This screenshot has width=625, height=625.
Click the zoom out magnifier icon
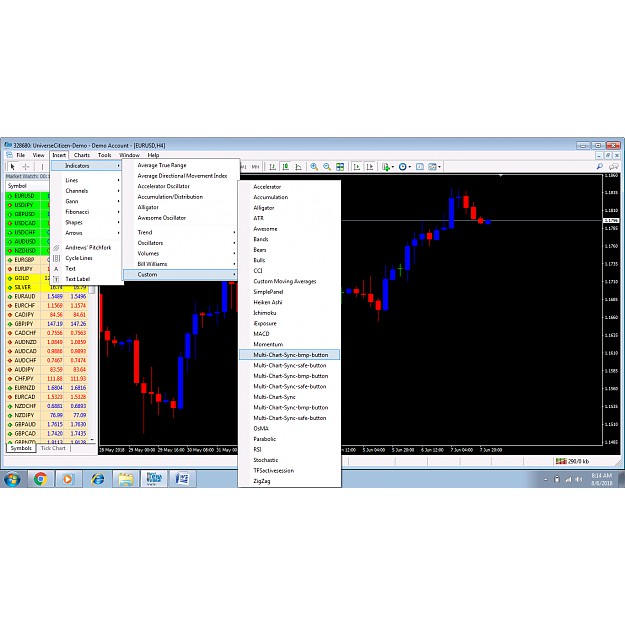point(326,167)
